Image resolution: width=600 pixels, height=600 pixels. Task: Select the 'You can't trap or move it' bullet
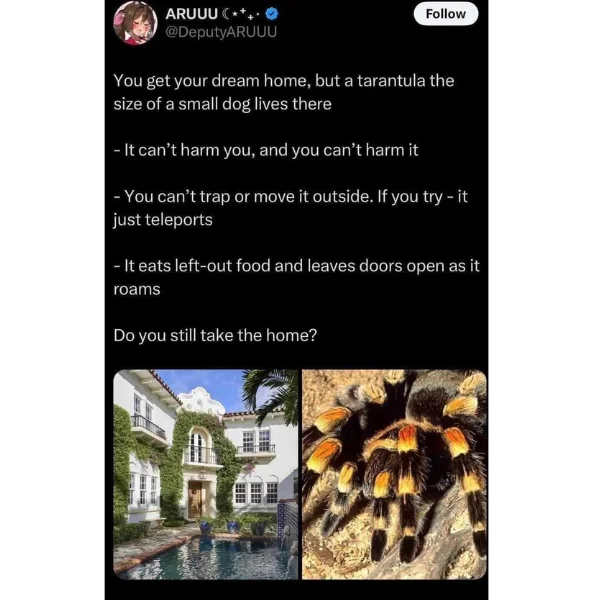tap(290, 197)
